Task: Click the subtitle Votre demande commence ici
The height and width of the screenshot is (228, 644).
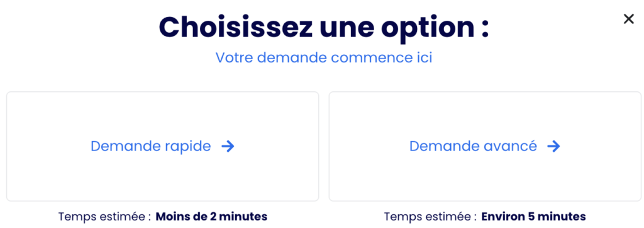Action: [324, 57]
